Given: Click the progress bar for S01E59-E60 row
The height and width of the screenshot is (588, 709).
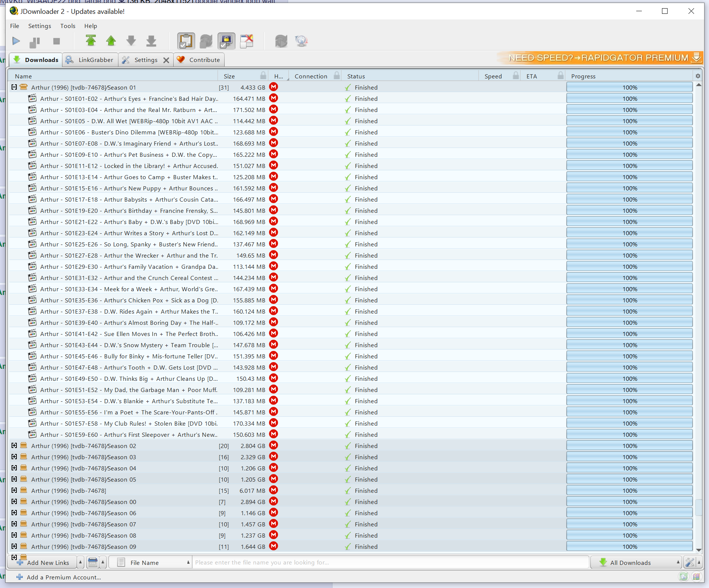Looking at the screenshot, I should (630, 435).
